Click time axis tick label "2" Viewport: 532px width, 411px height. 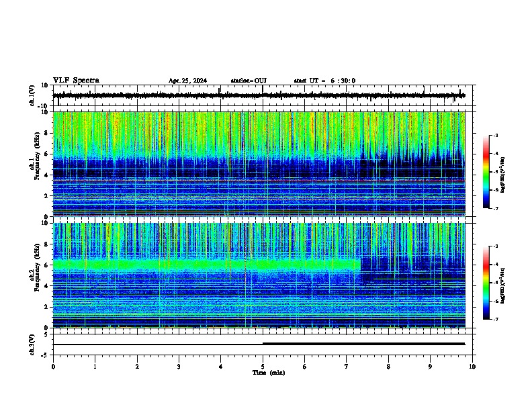[137, 367]
